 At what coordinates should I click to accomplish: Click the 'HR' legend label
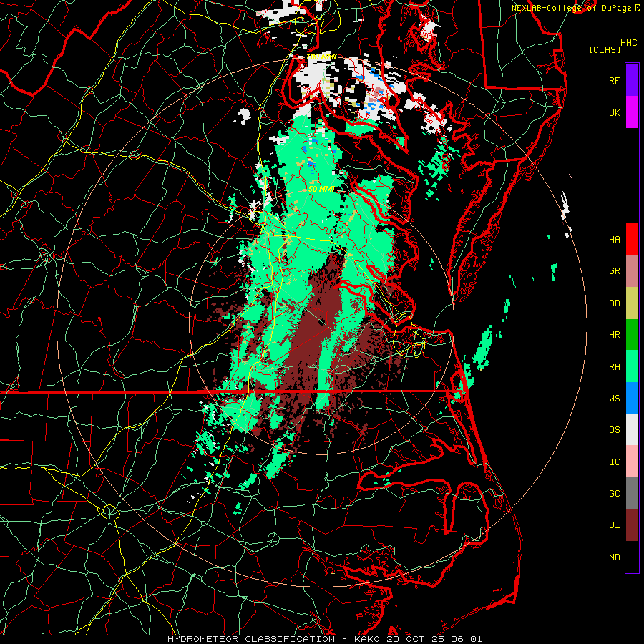tap(614, 335)
